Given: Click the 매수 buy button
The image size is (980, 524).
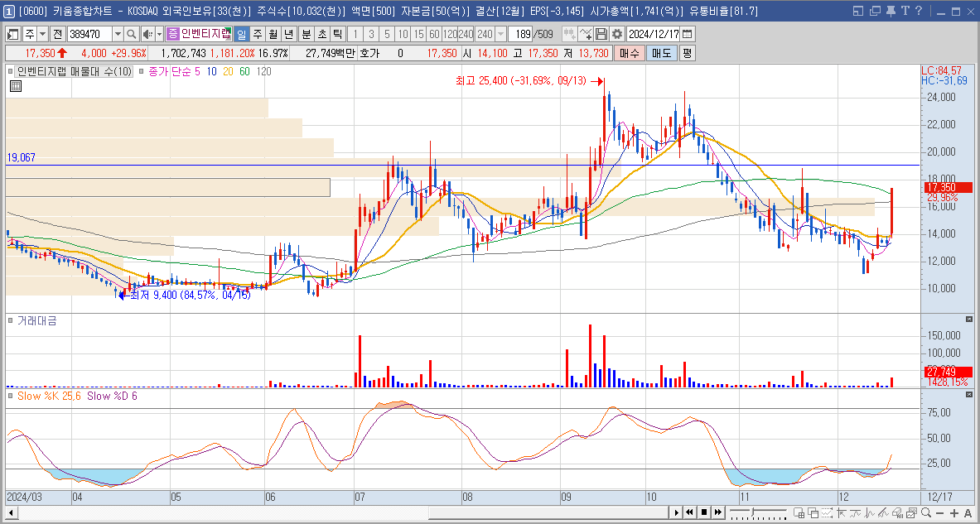Looking at the screenshot, I should [629, 53].
